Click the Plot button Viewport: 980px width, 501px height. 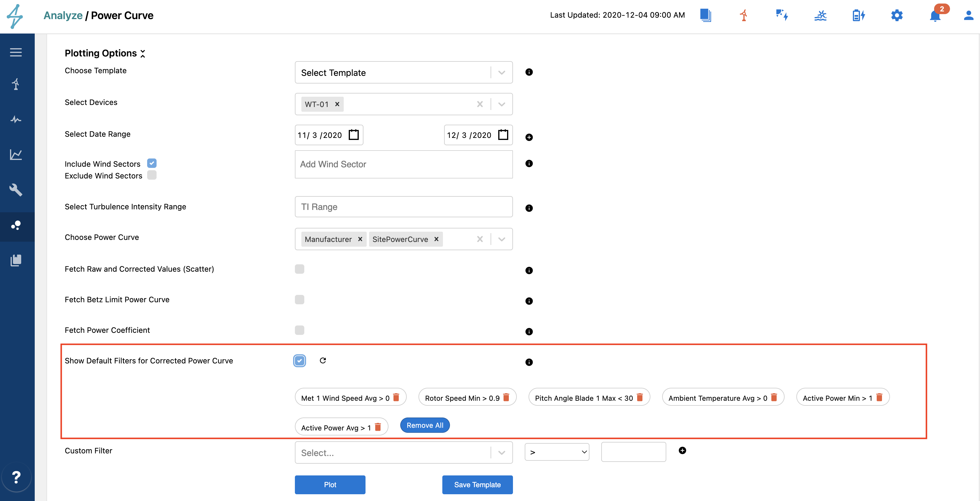330,485
